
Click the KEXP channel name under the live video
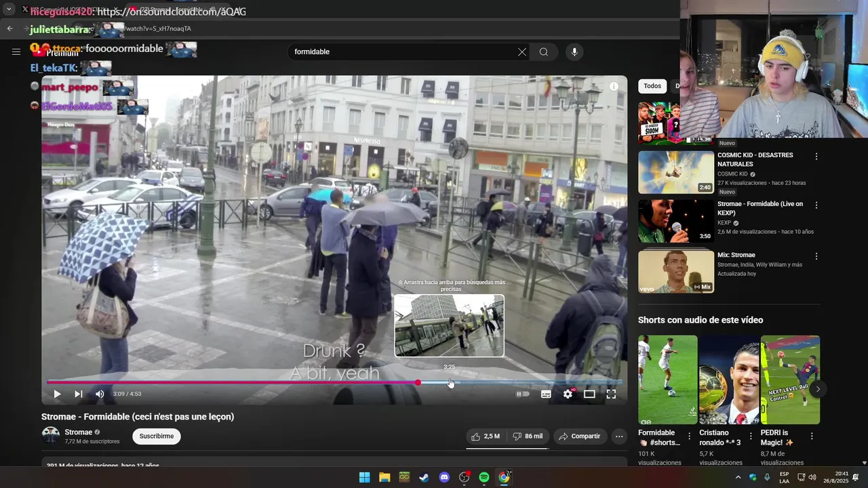pos(724,222)
